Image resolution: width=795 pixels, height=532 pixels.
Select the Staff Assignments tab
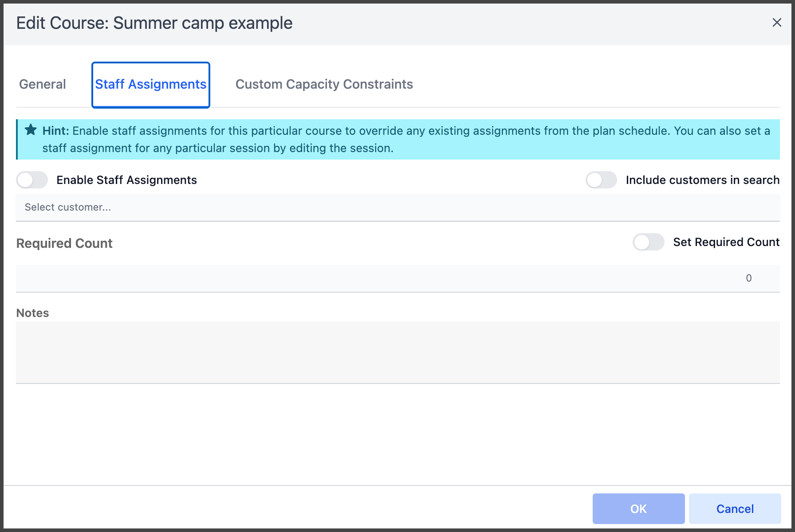click(151, 85)
